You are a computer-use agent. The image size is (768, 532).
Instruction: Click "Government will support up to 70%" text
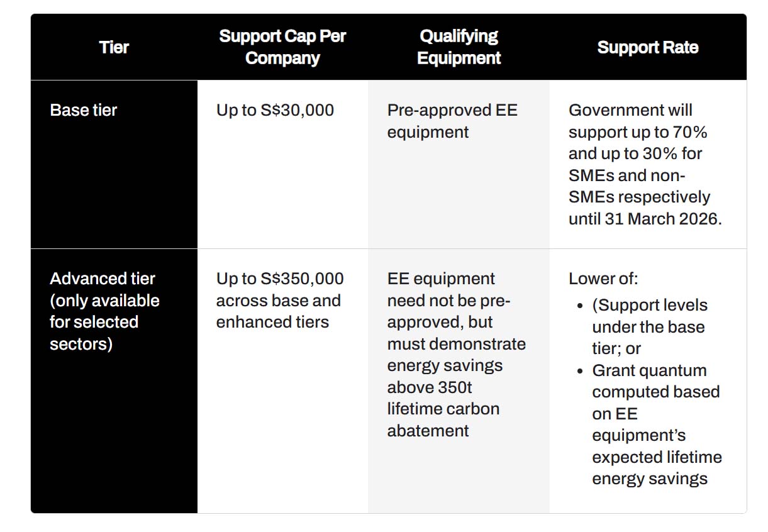coord(637,121)
